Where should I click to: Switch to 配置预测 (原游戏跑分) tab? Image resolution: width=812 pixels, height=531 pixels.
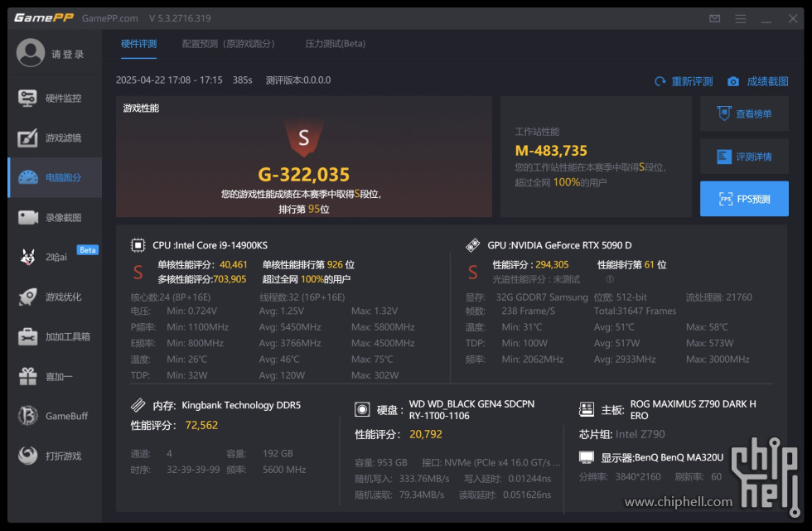pos(229,44)
